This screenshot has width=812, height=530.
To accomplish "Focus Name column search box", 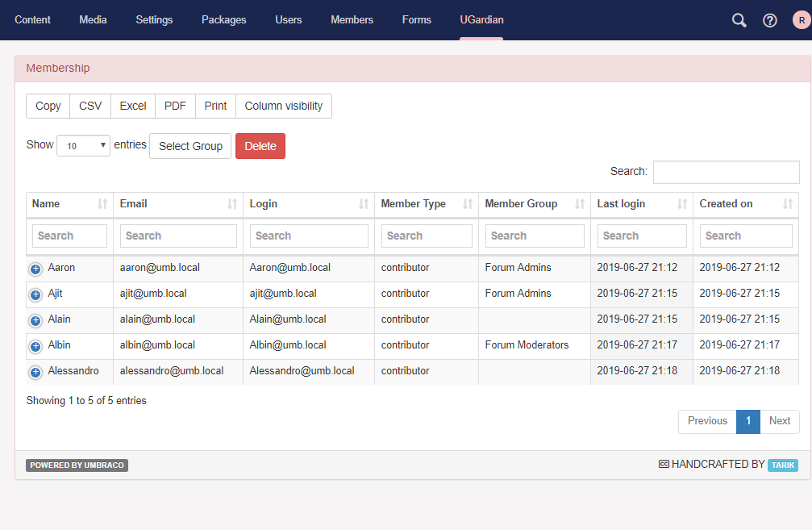I will point(69,236).
